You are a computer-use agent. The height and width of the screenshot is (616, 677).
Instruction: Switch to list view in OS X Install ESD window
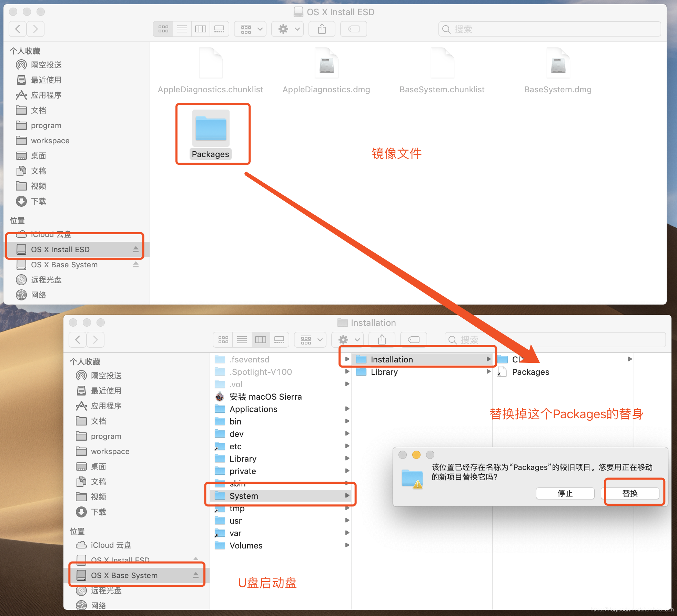click(x=182, y=29)
